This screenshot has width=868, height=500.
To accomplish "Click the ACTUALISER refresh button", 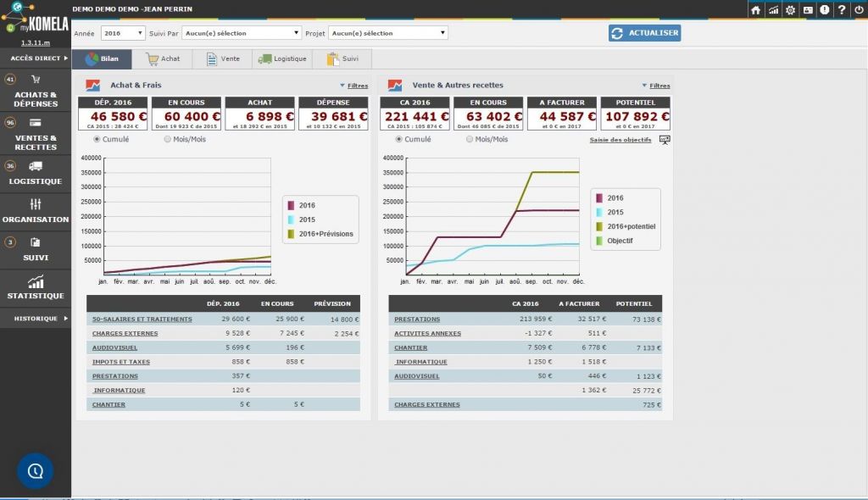I will click(644, 33).
